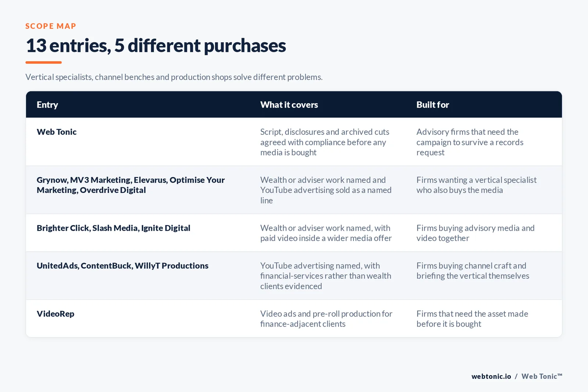
Task: Click 'Advisory firms that need the campaign' cell
Action: (470, 142)
